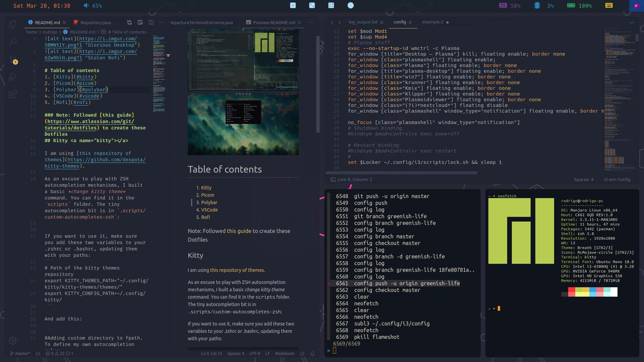The height and width of the screenshot is (362, 644).
Task: Open the i3-wm Config syntax selector
Action: coord(617,180)
